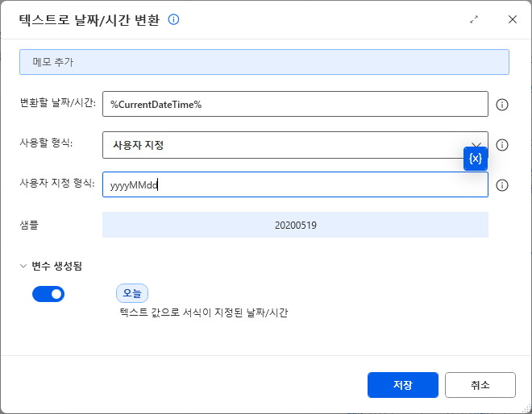Image resolution: width=532 pixels, height=414 pixels.
Task: Click the 취소 cancel button
Action: point(480,385)
